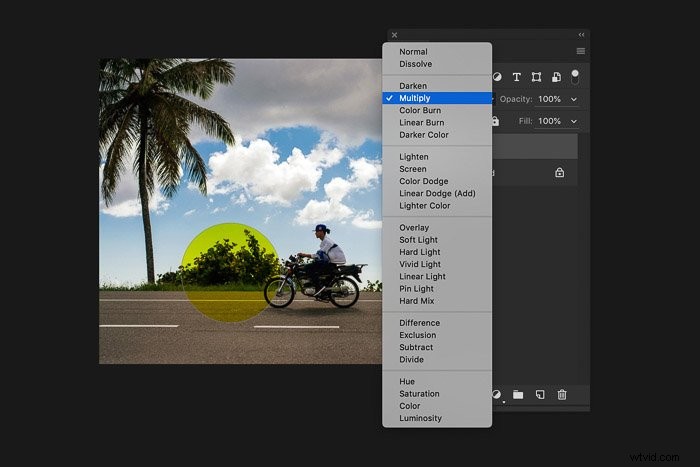Open the Layers panel hamburger menu
Viewport: 700px width, 467px height.
pyautogui.click(x=581, y=51)
